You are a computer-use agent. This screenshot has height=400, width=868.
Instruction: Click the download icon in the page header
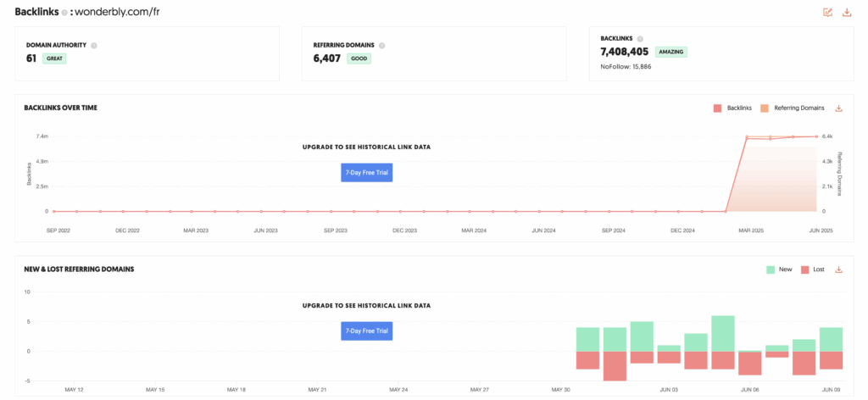[847, 12]
